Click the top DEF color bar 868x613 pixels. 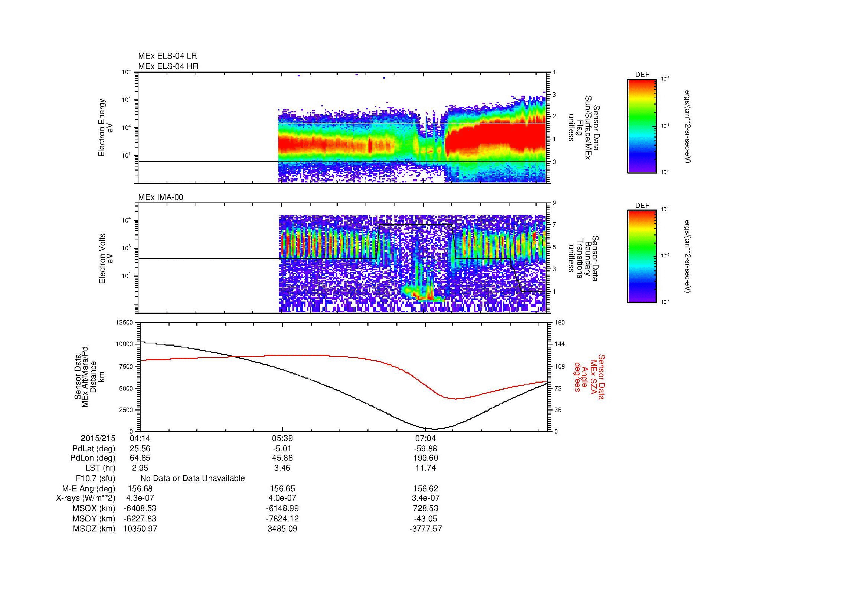coord(642,126)
